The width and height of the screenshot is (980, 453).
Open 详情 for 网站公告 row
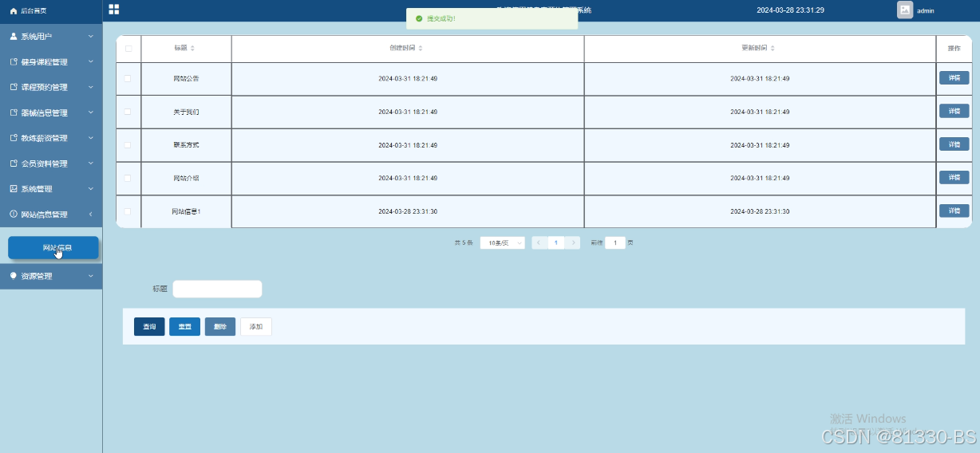(954, 78)
